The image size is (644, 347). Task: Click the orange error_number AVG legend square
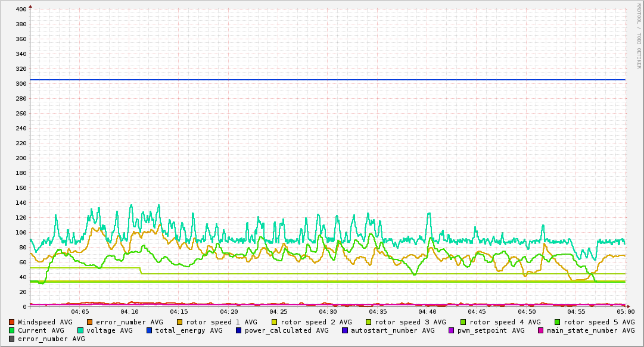pos(90,322)
